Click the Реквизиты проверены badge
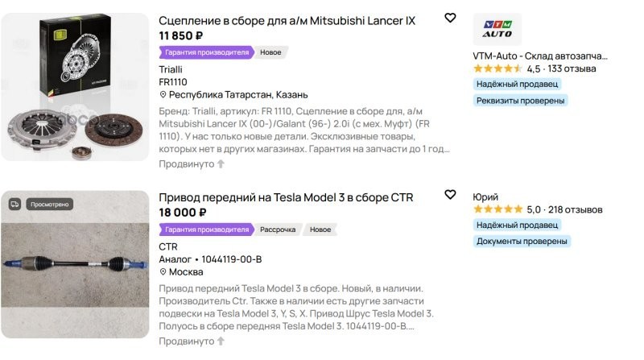This screenshot has height=360, width=644. (x=521, y=101)
